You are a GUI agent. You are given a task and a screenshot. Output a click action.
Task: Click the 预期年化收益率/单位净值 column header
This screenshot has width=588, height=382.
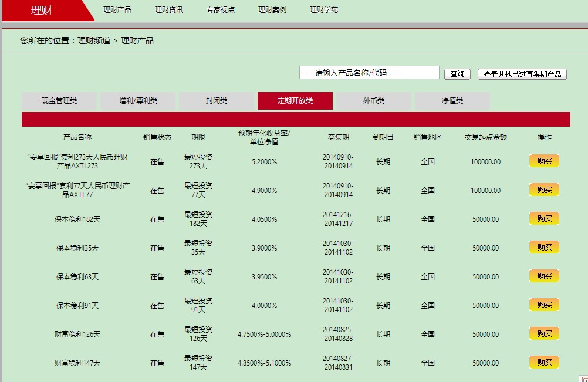(264, 137)
